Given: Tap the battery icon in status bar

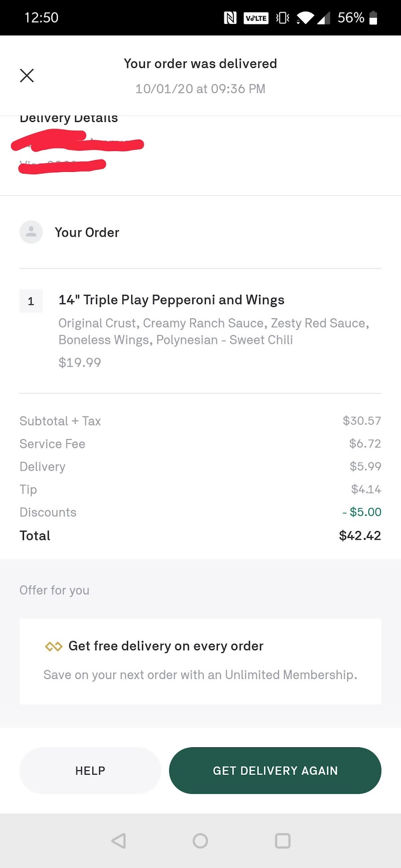Looking at the screenshot, I should (x=373, y=18).
